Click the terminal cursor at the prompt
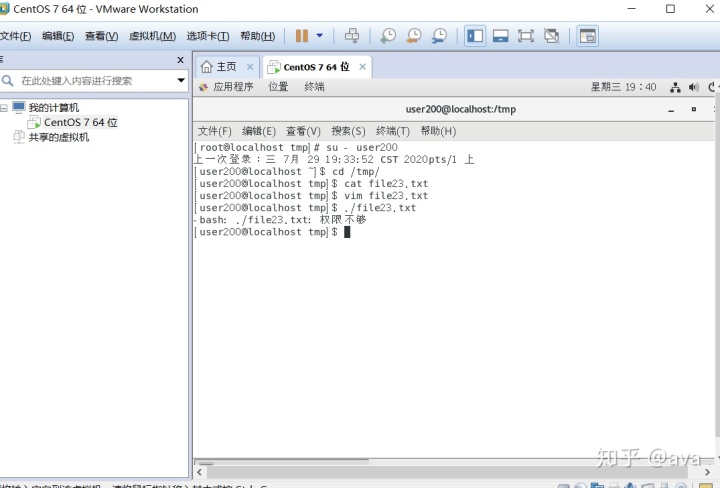The image size is (720, 488). 347,232
